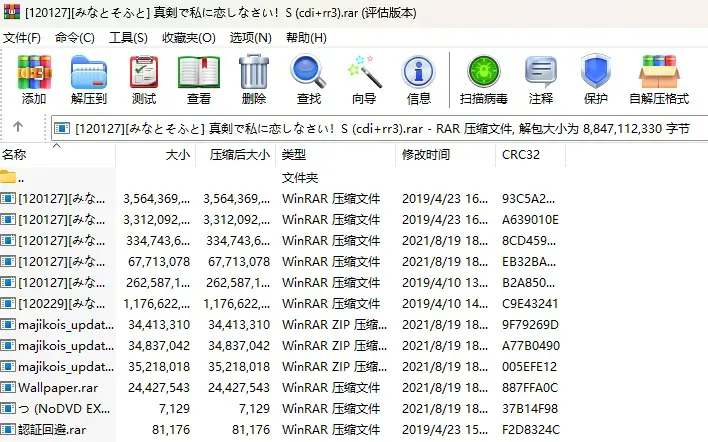Screen dimensions: 708x442
Task: Open the 工具(S) menu
Action: pos(128,38)
